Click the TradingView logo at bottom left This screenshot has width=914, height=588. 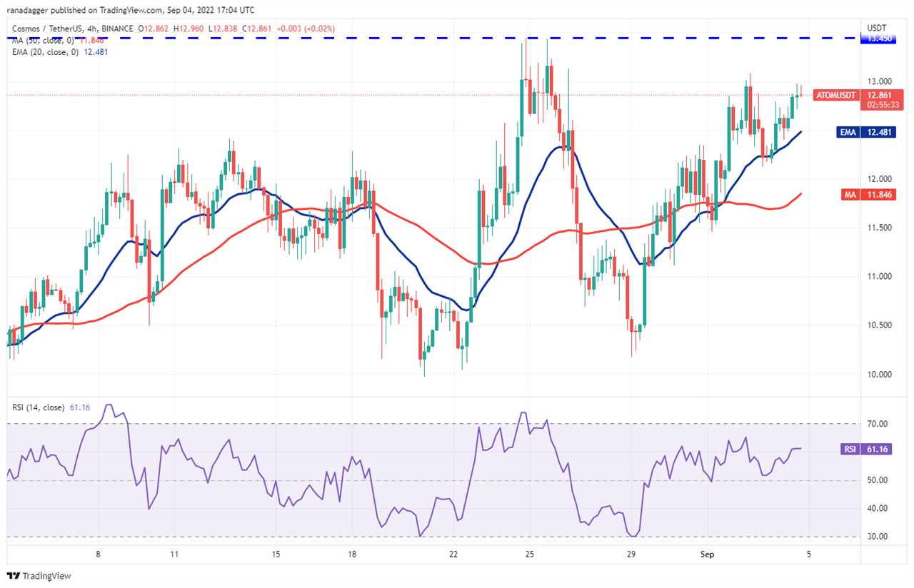(x=39, y=576)
